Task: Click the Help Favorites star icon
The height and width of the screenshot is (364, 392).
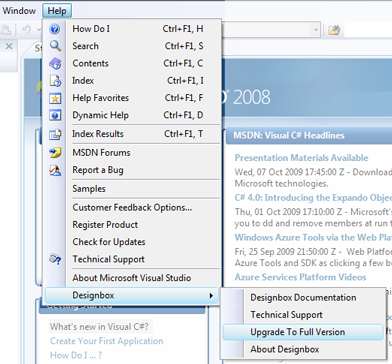Action: point(55,98)
